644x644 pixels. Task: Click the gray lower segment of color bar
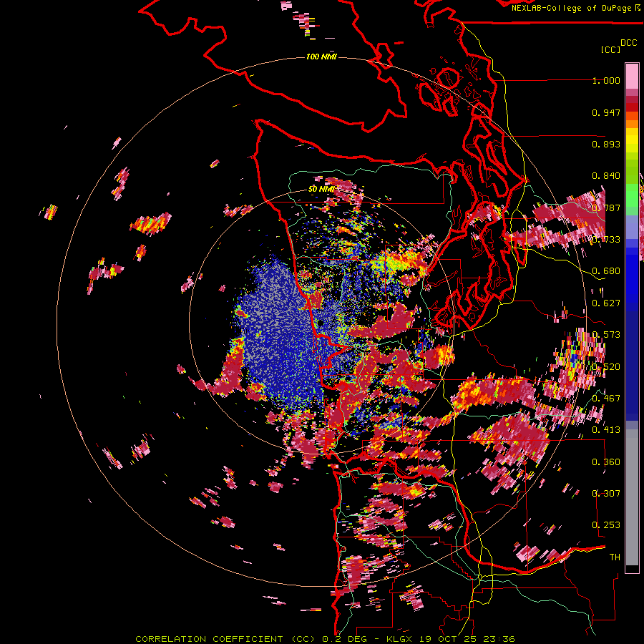[x=632, y=497]
